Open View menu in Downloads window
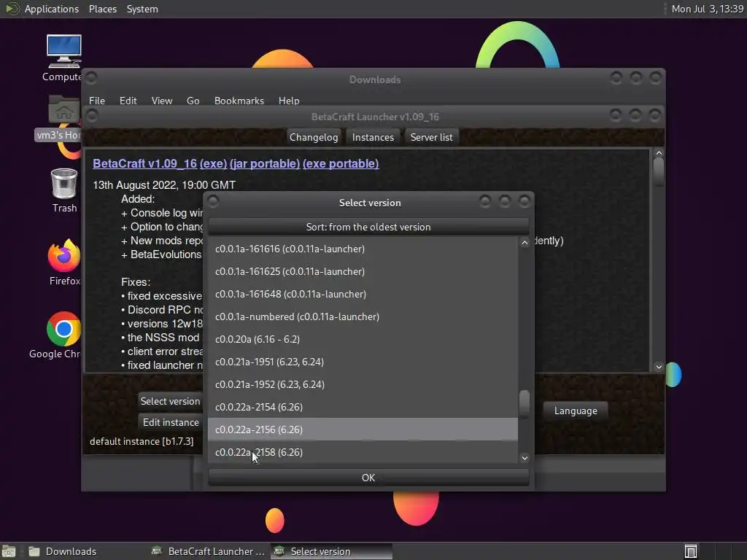The height and width of the screenshot is (560, 747). (x=161, y=101)
